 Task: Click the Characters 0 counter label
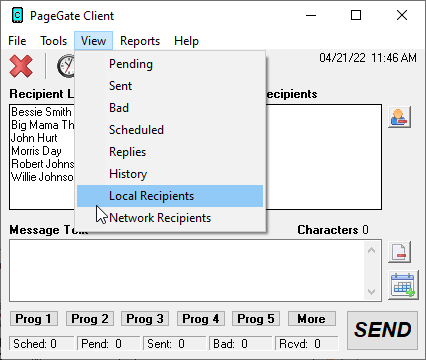pos(333,230)
